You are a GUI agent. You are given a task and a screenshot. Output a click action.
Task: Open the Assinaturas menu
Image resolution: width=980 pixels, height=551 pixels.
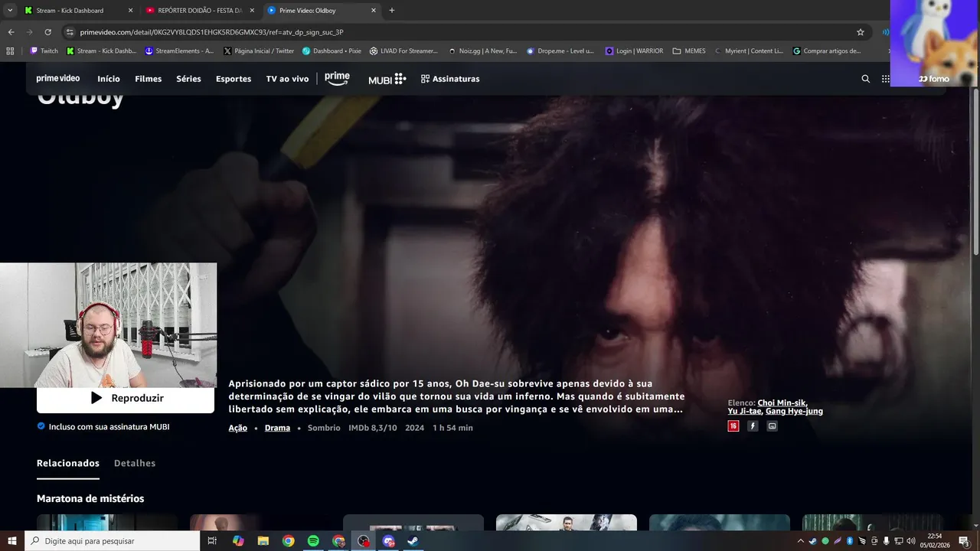click(450, 79)
